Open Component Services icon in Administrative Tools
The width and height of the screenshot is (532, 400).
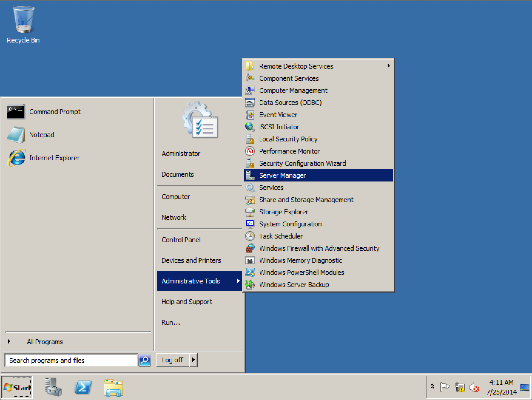(x=250, y=78)
